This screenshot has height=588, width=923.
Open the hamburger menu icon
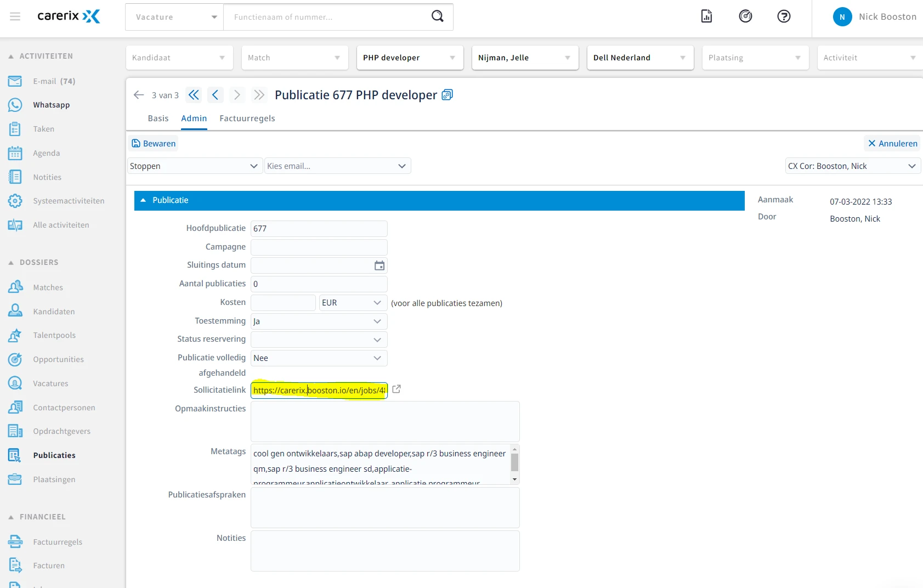pos(15,16)
